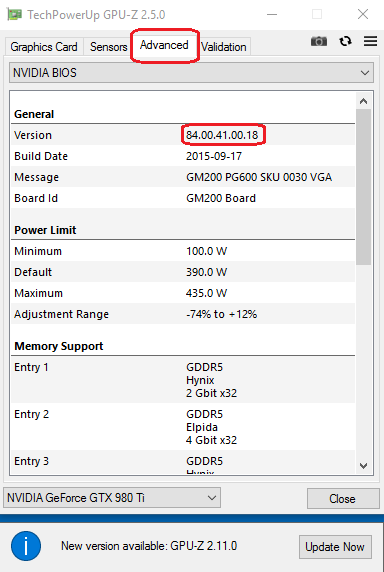Take a screenshot with the camera icon

click(x=319, y=41)
